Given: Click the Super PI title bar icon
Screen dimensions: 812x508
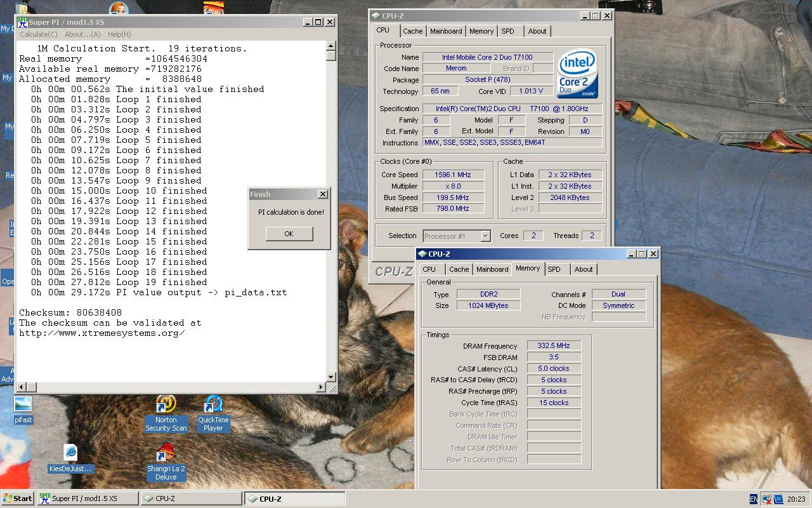Looking at the screenshot, I should [23, 22].
